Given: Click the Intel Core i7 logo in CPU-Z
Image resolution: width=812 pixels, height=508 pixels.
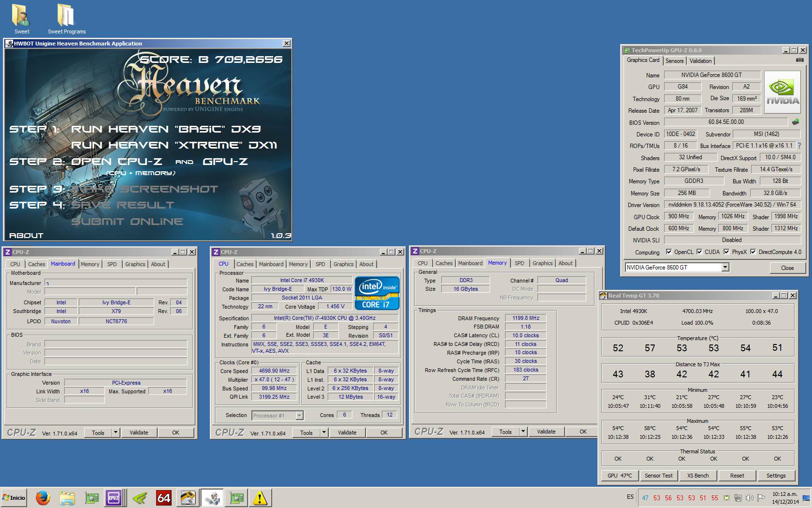Looking at the screenshot, I should [377, 293].
